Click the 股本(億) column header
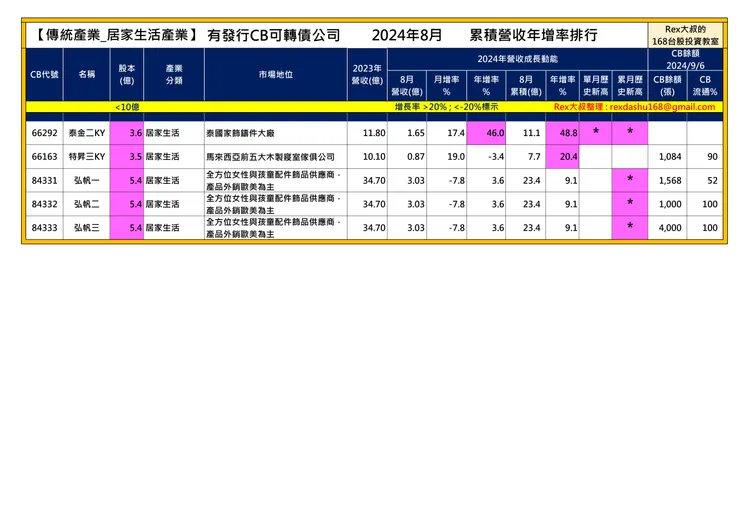The width and height of the screenshot is (740, 523). point(126,75)
